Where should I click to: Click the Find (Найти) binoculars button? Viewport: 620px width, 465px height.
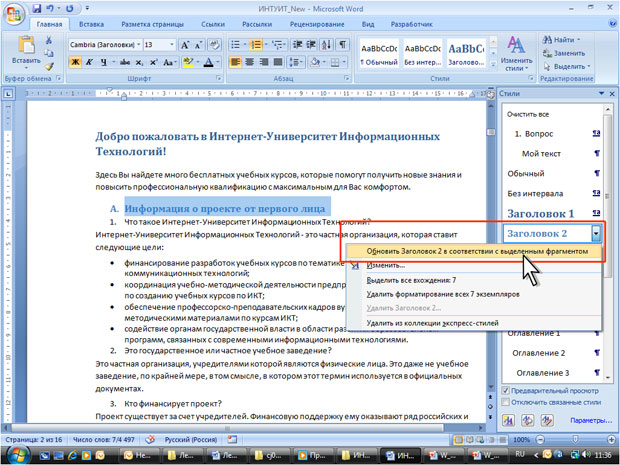coord(561,40)
